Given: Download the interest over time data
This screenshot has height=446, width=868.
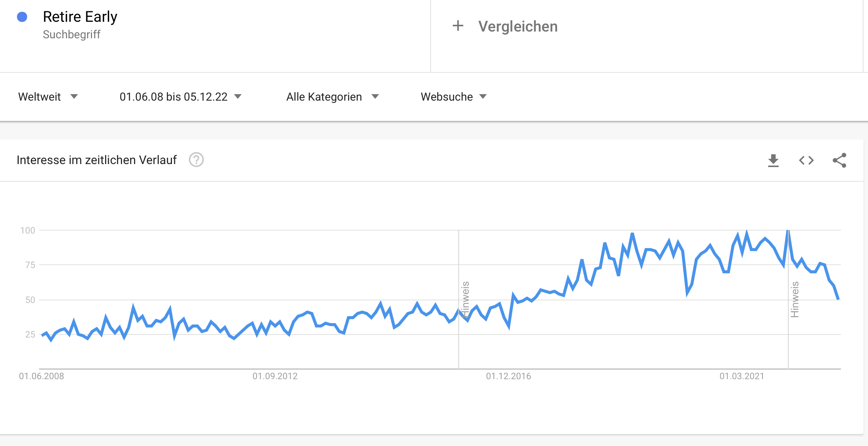Looking at the screenshot, I should [773, 161].
